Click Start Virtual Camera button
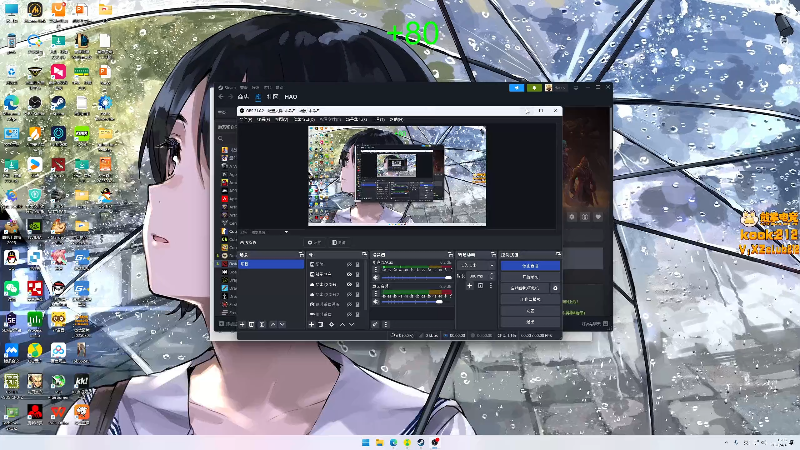 tap(524, 288)
